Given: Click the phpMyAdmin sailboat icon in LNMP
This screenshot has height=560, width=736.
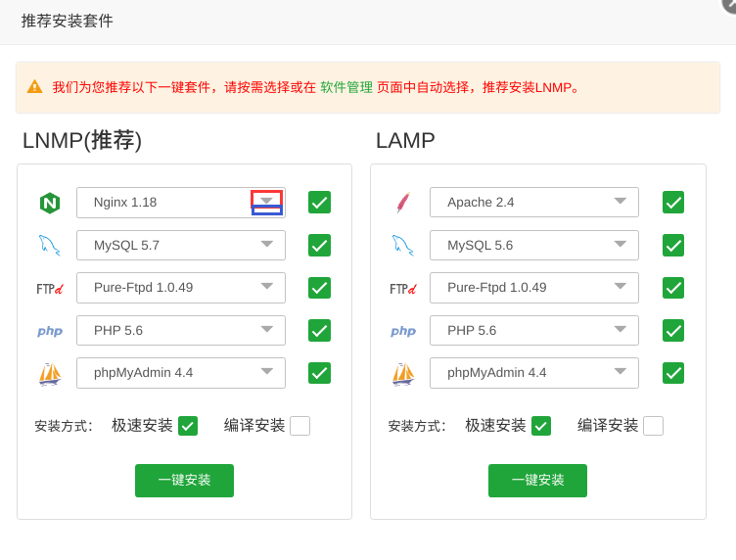Looking at the screenshot, I should tap(50, 374).
